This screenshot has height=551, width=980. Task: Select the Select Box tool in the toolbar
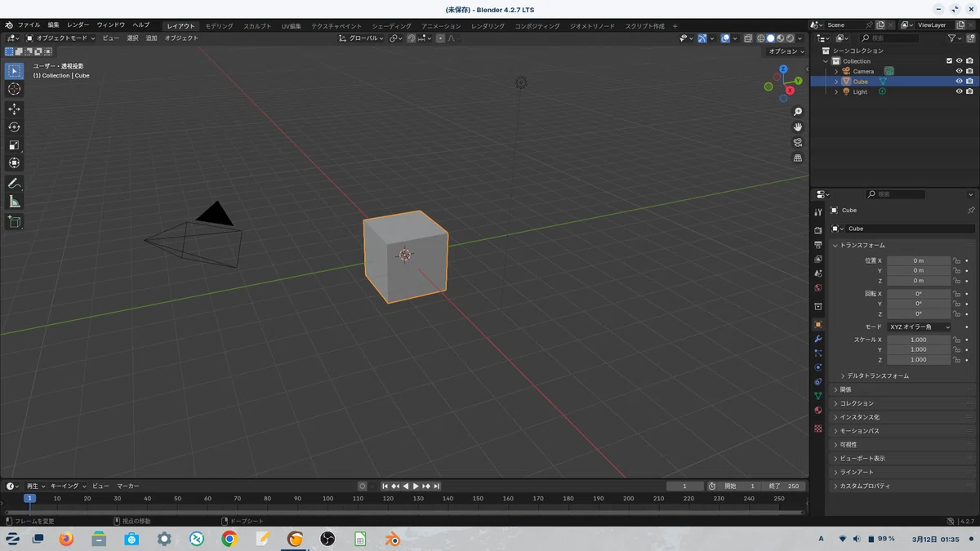[14, 71]
